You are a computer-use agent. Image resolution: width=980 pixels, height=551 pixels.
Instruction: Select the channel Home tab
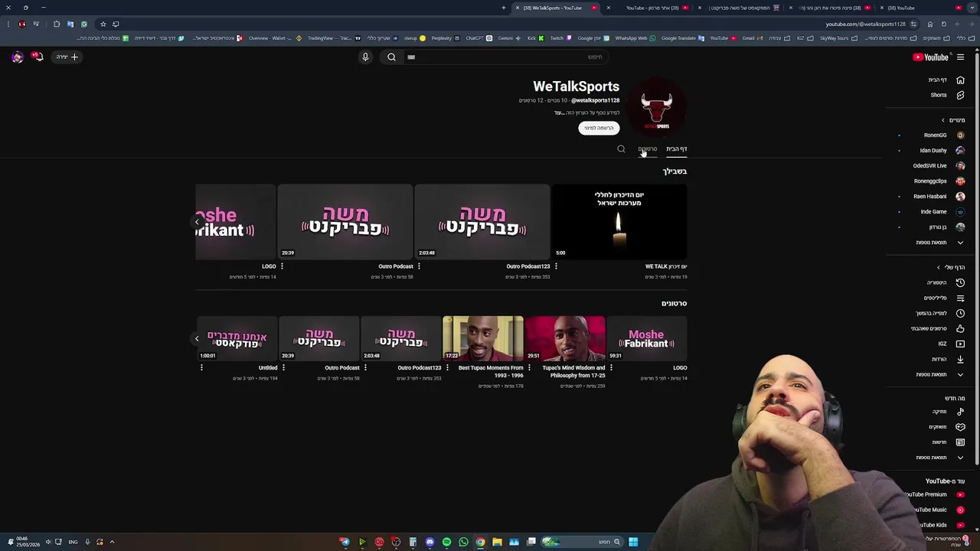(x=677, y=149)
